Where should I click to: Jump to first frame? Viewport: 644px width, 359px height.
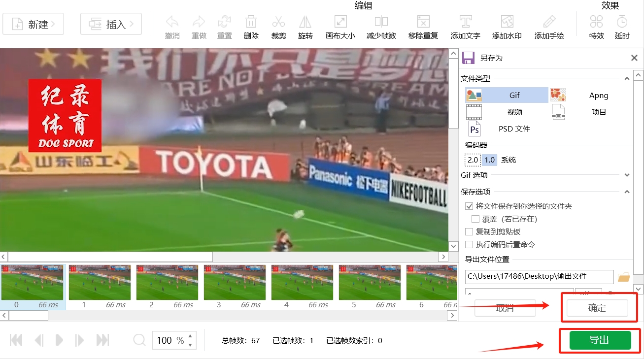pyautogui.click(x=16, y=340)
